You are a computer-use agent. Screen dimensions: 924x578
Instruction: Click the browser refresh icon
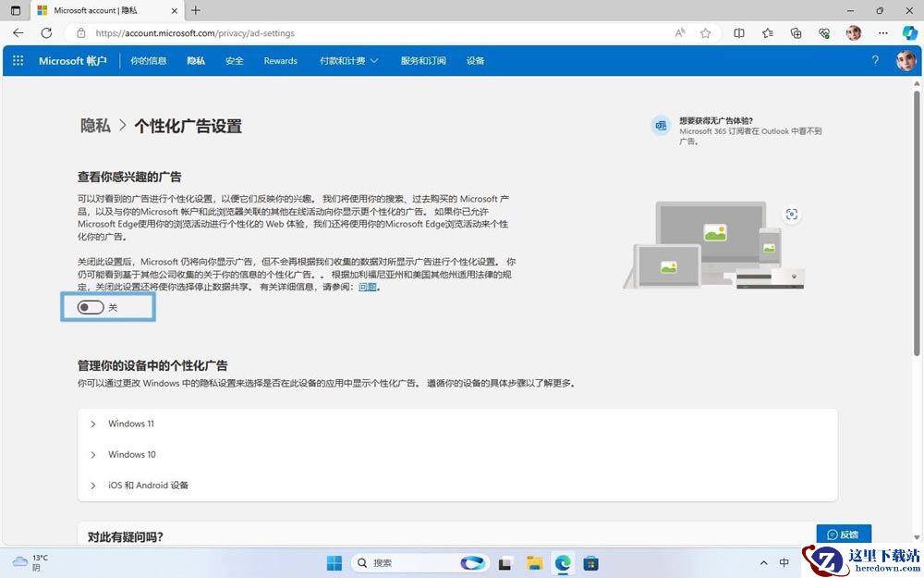click(x=46, y=33)
